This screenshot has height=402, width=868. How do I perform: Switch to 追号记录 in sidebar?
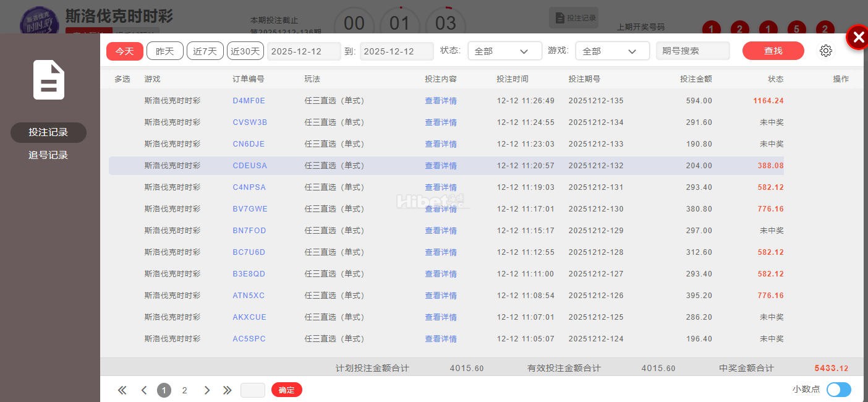click(x=48, y=155)
